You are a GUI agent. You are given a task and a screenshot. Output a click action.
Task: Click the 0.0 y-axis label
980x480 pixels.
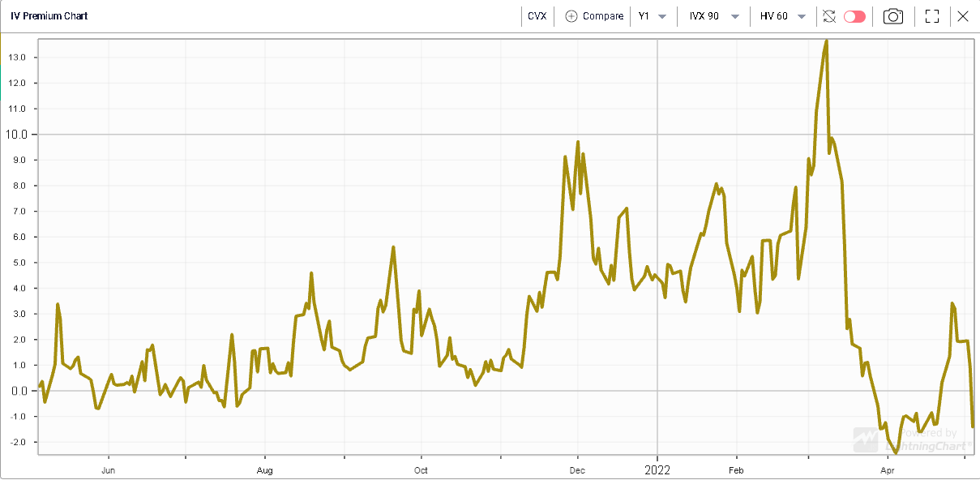coord(19,391)
